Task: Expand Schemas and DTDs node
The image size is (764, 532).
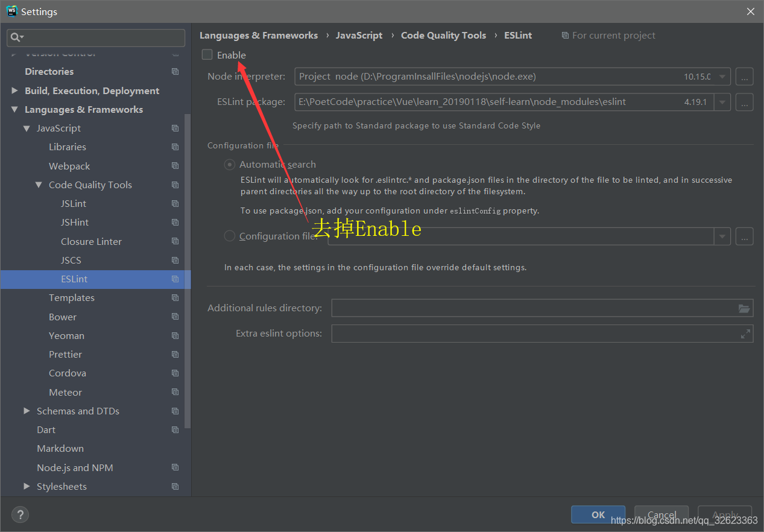Action: 27,411
